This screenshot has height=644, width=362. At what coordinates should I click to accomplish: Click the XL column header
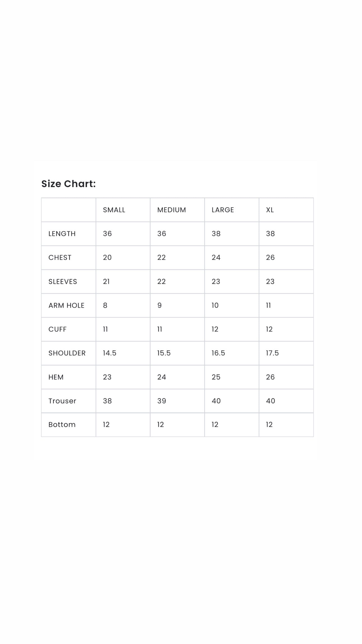[x=270, y=210]
